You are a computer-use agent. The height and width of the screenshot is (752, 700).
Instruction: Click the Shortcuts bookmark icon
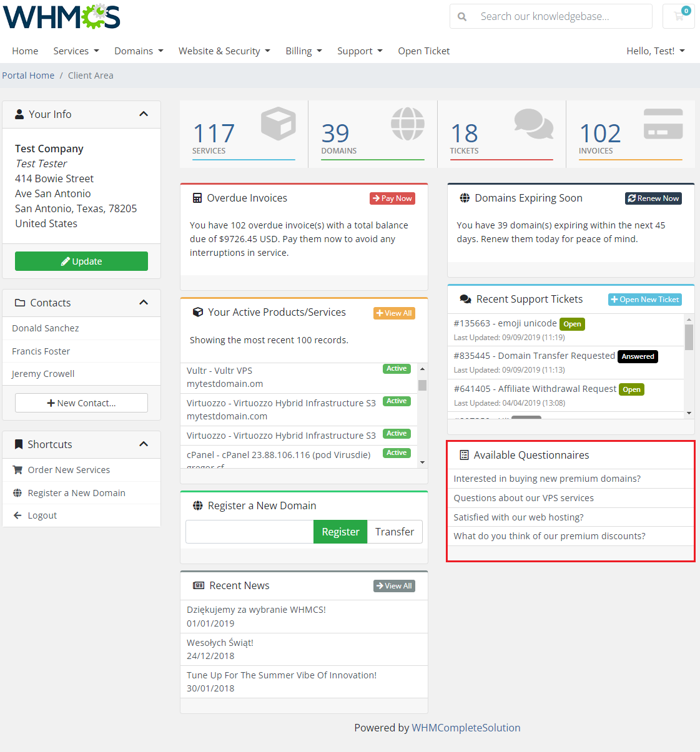click(x=19, y=444)
